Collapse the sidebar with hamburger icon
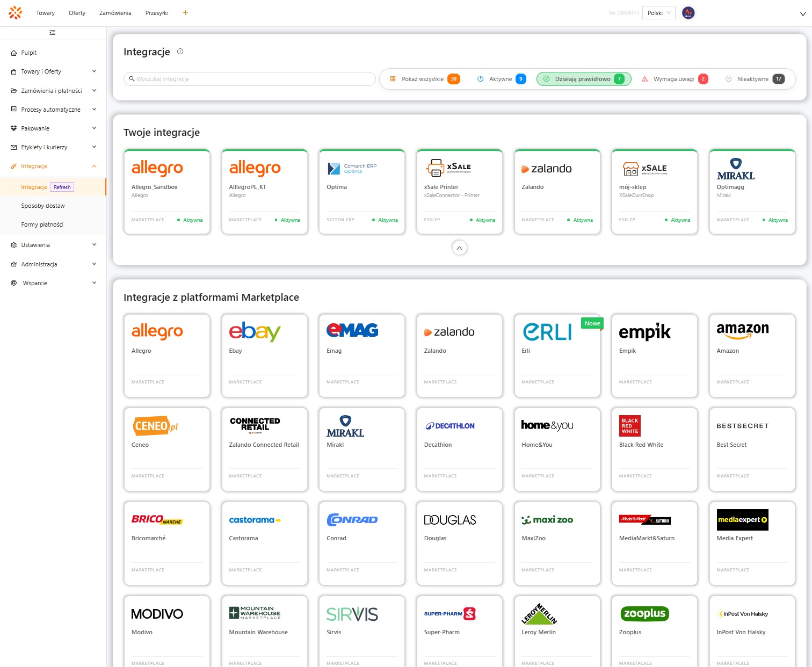Screen dimensions: 812x667 [52, 33]
